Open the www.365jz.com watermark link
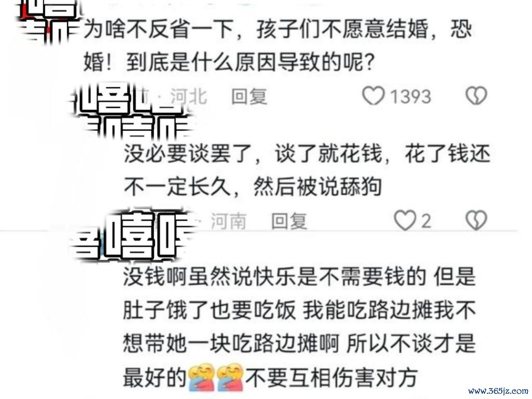The image size is (532, 399). tap(498, 391)
